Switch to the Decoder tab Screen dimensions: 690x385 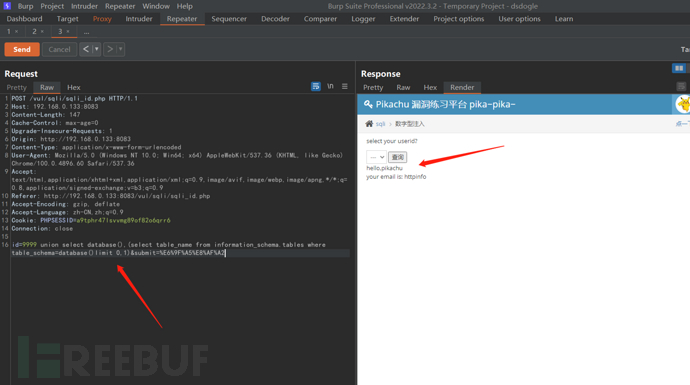[x=275, y=19]
